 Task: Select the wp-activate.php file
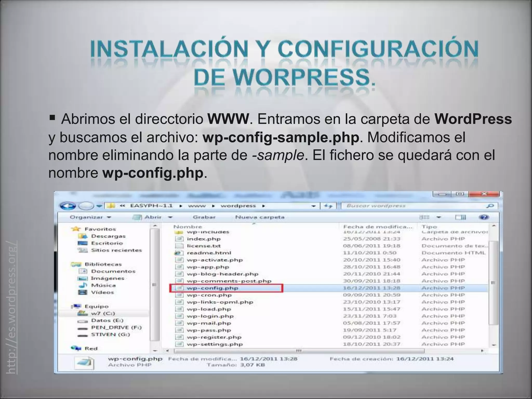tap(215, 260)
